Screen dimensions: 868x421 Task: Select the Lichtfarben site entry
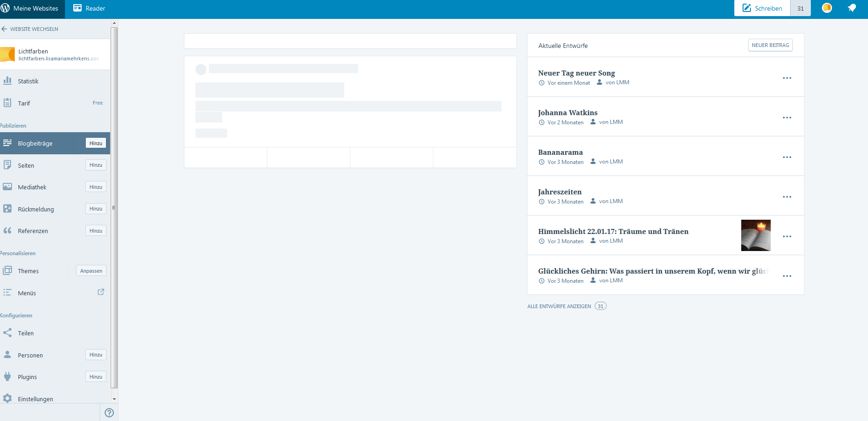coord(55,54)
